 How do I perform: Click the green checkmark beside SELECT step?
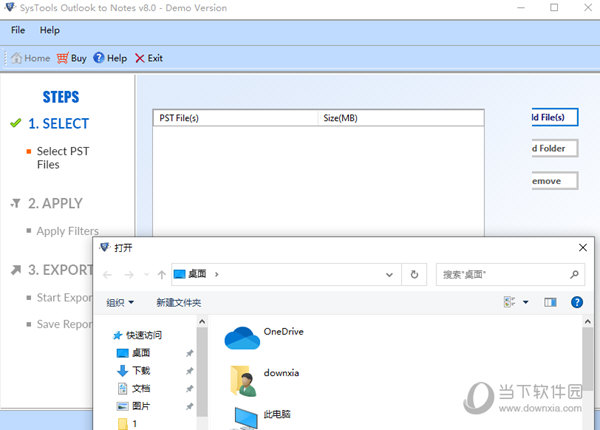[x=16, y=123]
